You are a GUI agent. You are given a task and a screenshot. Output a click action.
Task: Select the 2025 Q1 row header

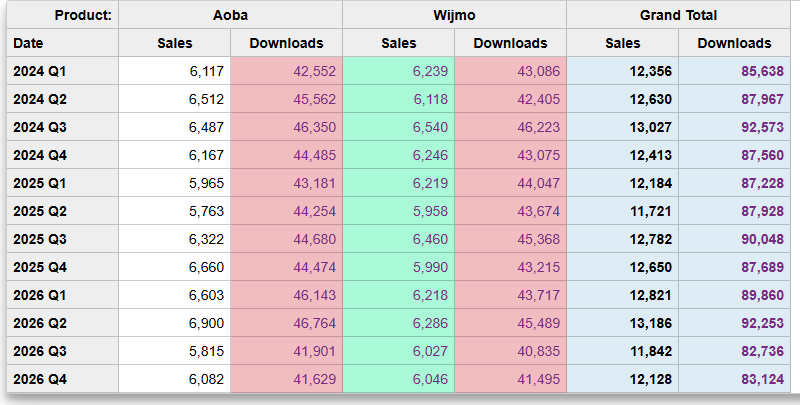tap(63, 183)
